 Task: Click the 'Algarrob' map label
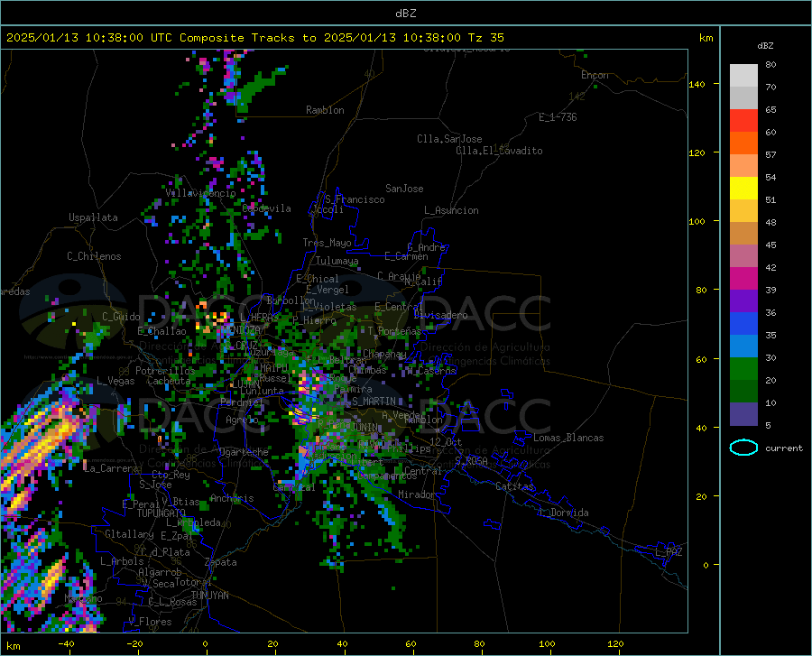160,572
